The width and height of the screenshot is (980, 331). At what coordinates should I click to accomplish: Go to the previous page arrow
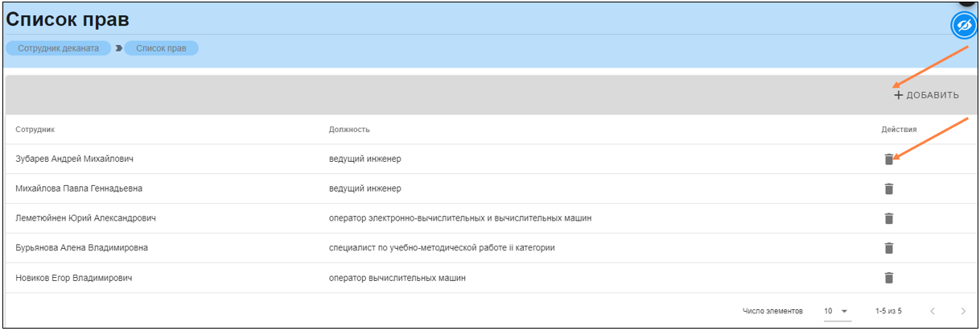[x=933, y=311]
